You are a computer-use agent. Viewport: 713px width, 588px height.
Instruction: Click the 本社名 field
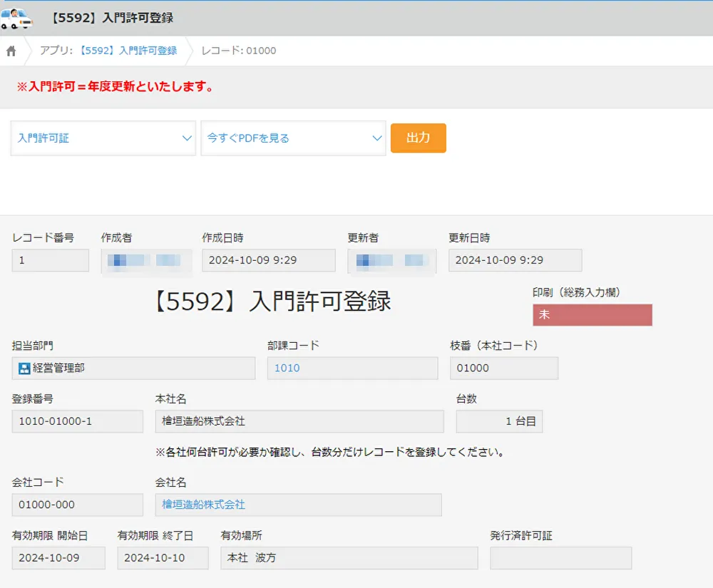pos(299,421)
